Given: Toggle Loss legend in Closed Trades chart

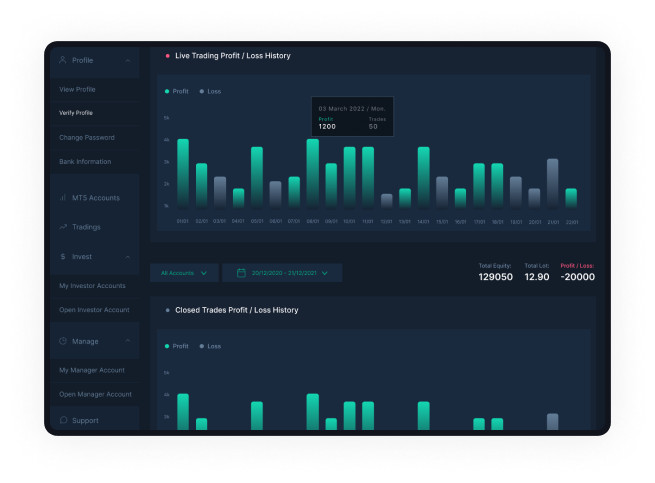Looking at the screenshot, I should coord(211,346).
